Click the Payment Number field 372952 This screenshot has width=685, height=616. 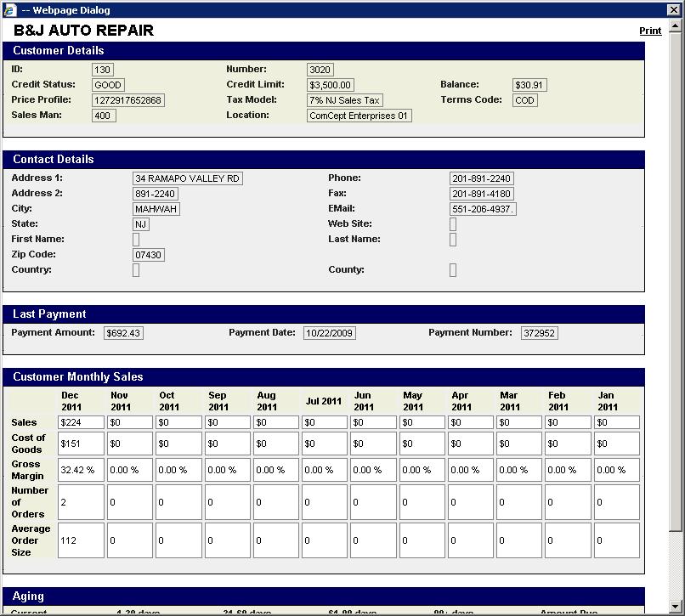tap(540, 333)
